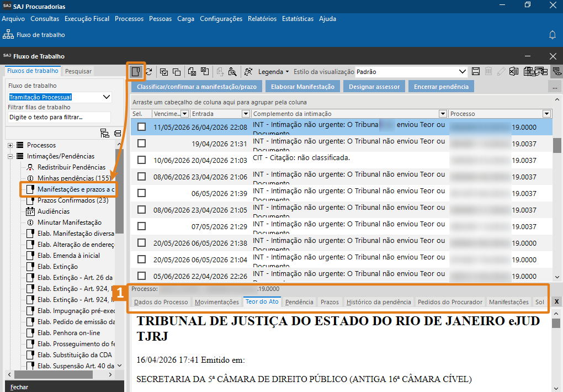Click the ellipsis more-actions button
Image resolution: width=563 pixels, height=392 pixels.
[555, 87]
